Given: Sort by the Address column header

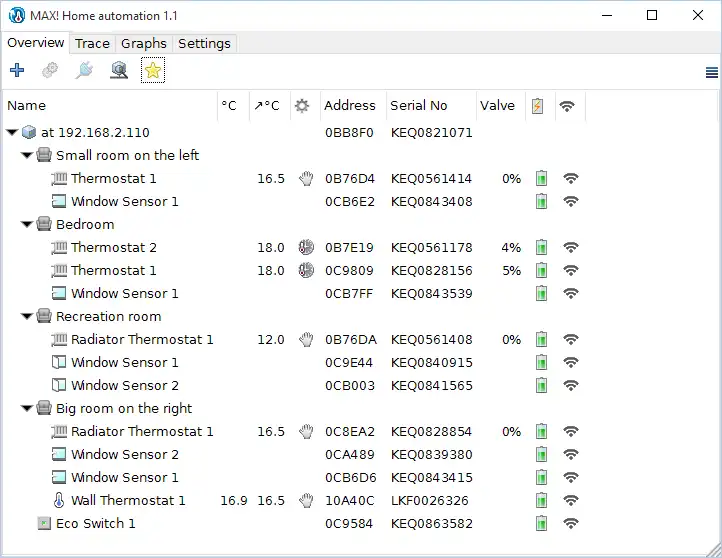Looking at the screenshot, I should tap(353, 106).
